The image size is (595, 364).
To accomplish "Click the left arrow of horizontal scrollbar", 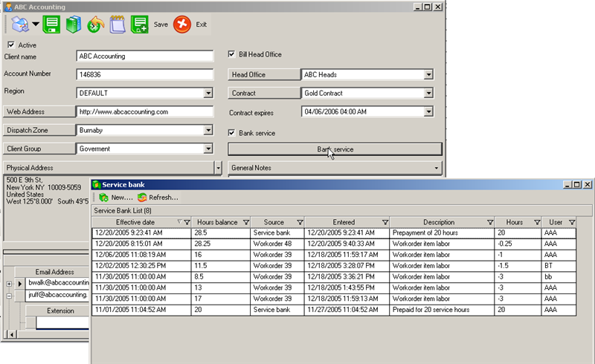I will pyautogui.click(x=12, y=334).
